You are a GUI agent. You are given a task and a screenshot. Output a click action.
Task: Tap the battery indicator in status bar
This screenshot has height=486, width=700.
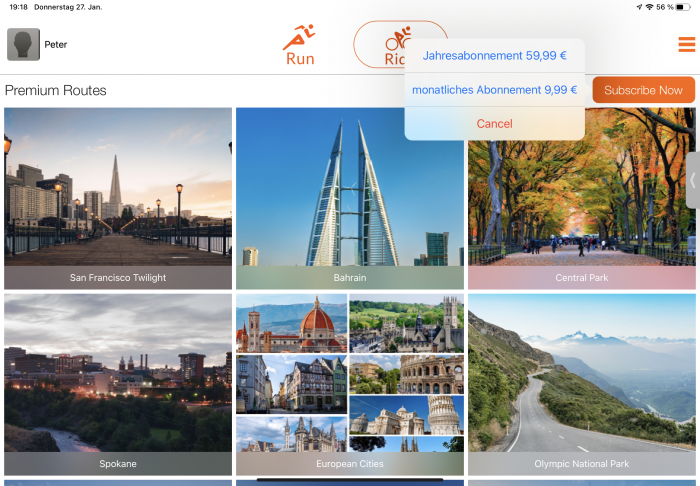683,7
